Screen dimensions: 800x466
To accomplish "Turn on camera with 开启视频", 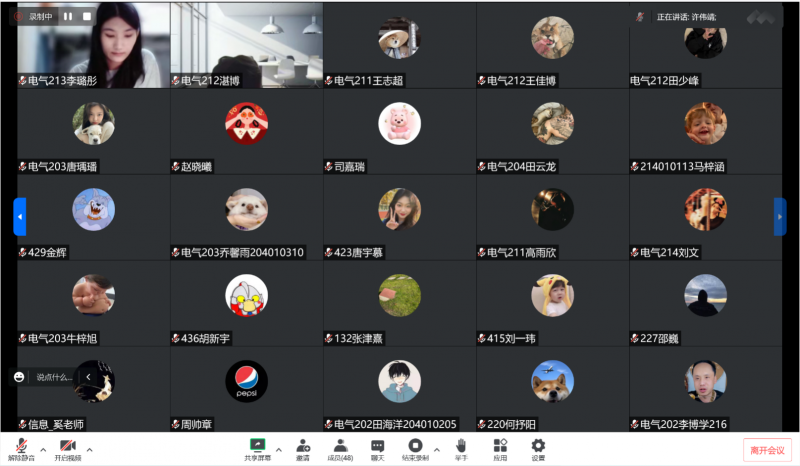I will (68, 449).
